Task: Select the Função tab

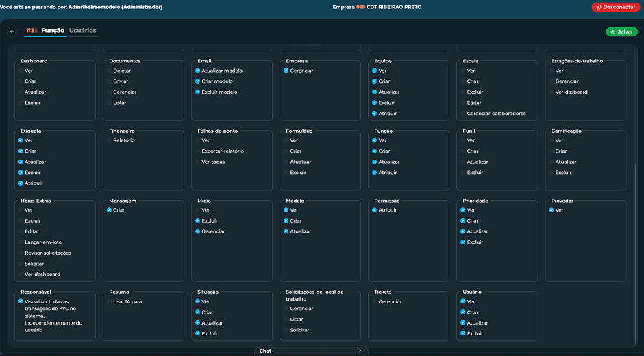Action: [53, 30]
